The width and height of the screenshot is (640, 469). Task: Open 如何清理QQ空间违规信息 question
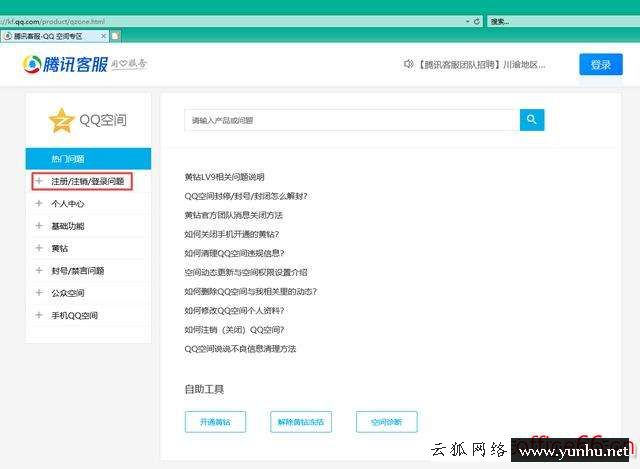[234, 253]
